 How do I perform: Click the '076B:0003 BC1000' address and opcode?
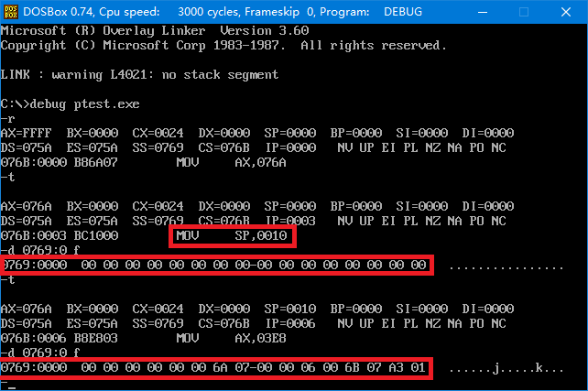pyautogui.click(x=60, y=235)
